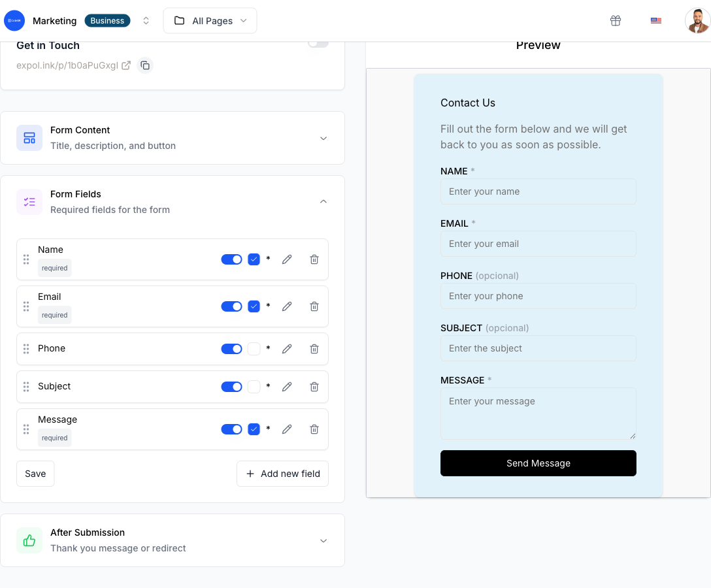Click the Save button
Image resolution: width=711 pixels, height=588 pixels.
pyautogui.click(x=35, y=474)
